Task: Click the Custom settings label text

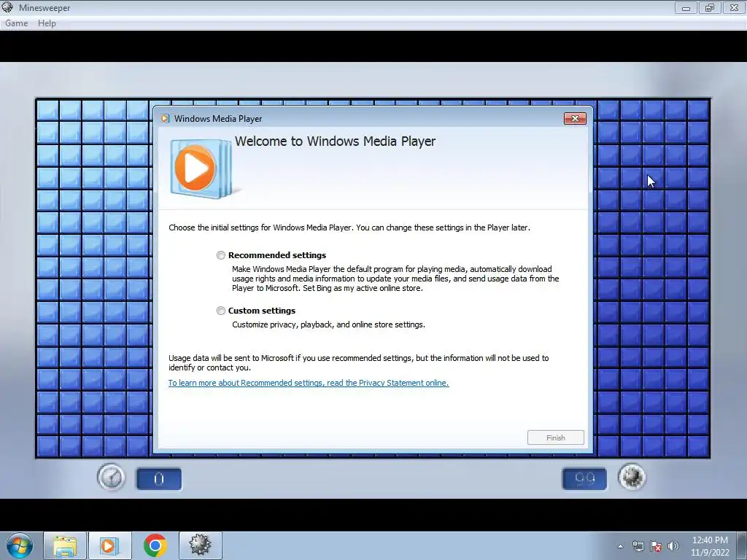Action: [x=262, y=311]
